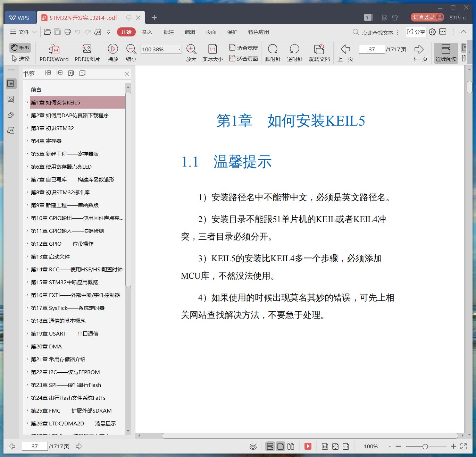This screenshot has width=476, height=457.
Task: Start slideshow playback (播放)
Action: click(113, 53)
